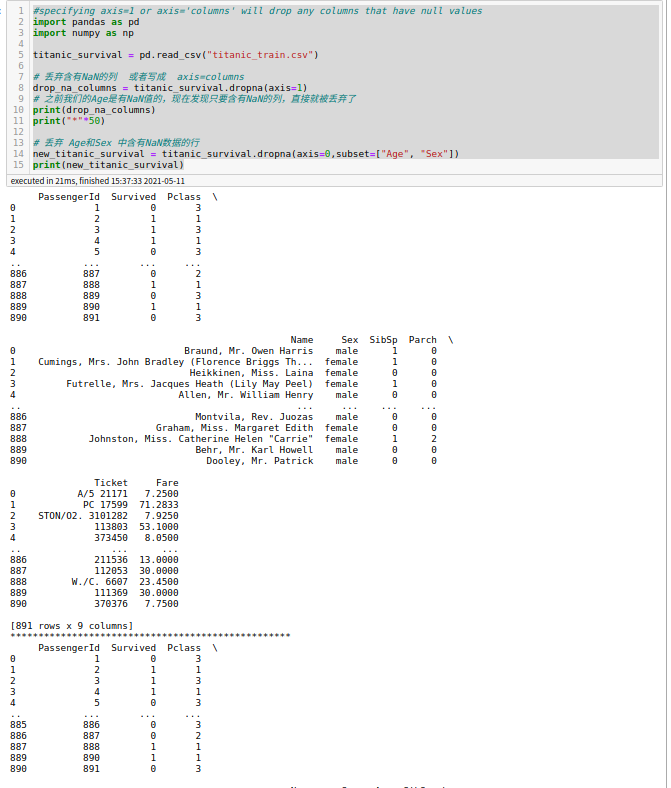671x788 pixels.
Task: Click the 'import numpy as np' code line
Action: (x=83, y=33)
